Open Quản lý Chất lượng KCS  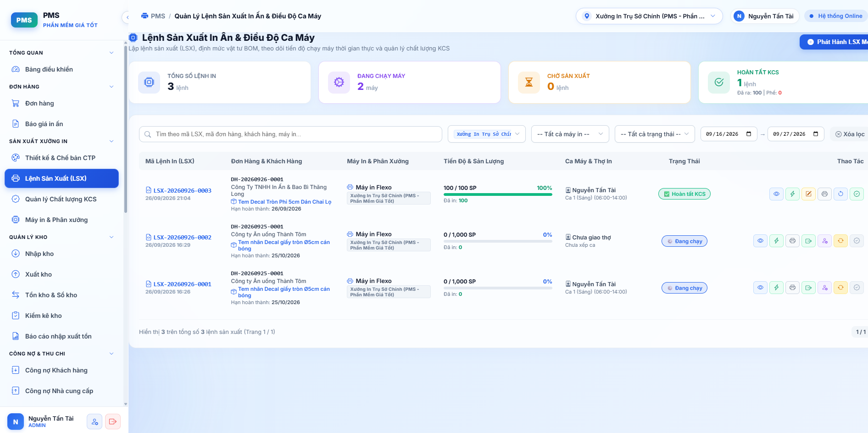point(61,199)
